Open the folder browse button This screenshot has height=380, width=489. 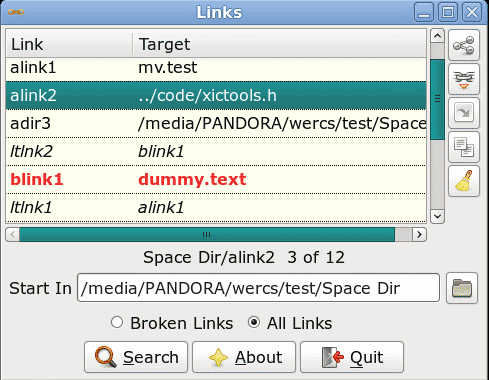coord(462,288)
